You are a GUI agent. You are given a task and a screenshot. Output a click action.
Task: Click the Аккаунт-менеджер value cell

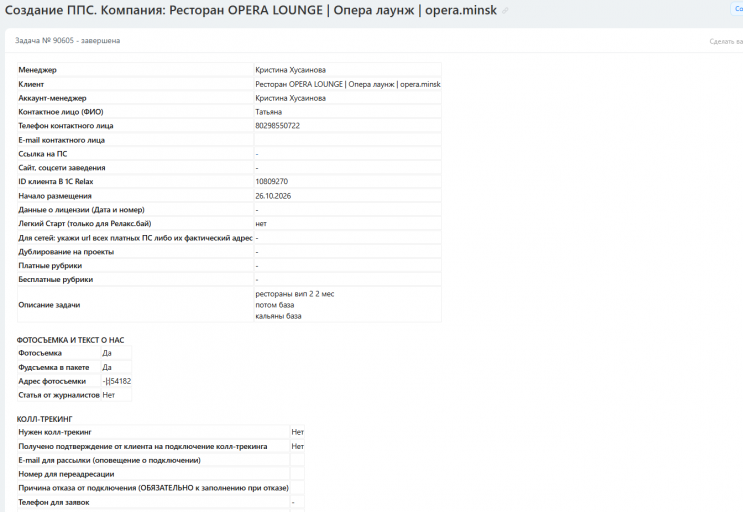pyautogui.click(x=347, y=98)
